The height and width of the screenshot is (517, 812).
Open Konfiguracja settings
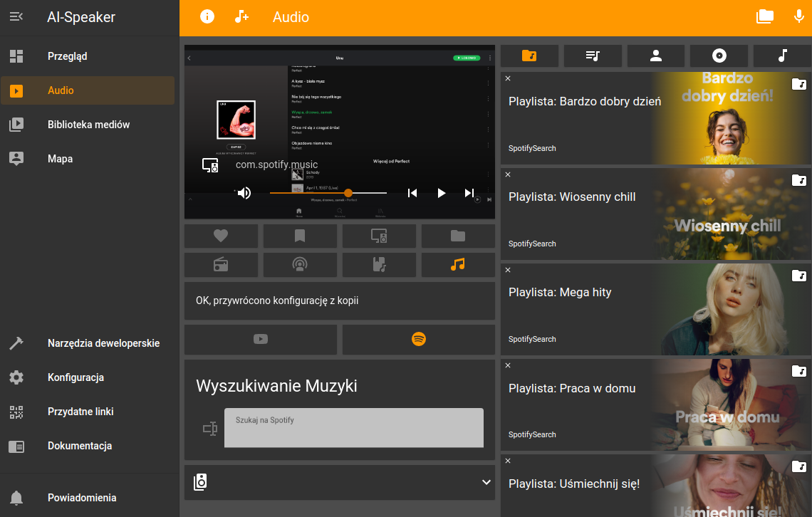[88, 377]
